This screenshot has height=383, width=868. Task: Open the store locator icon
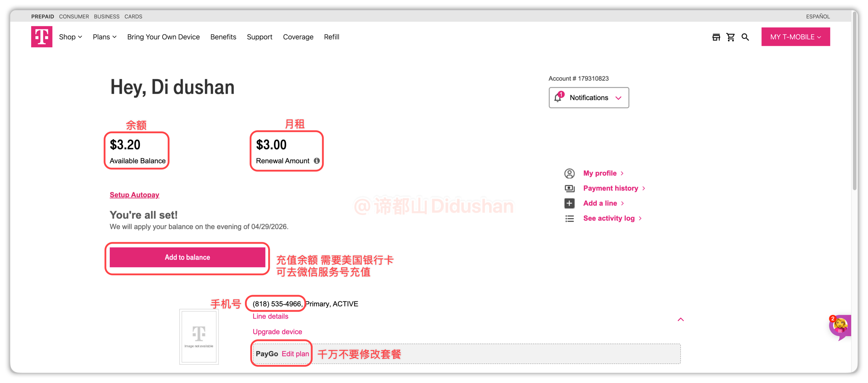[716, 37]
